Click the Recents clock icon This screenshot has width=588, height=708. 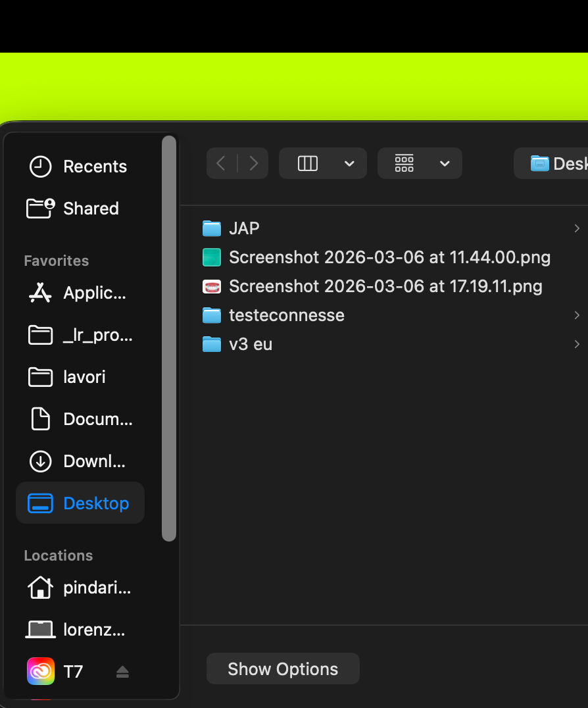tap(40, 166)
